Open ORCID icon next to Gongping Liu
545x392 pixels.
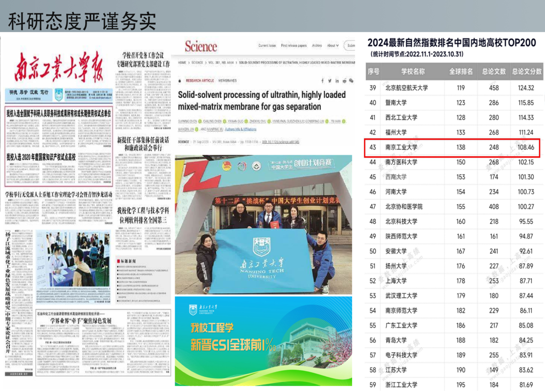coord(327,121)
